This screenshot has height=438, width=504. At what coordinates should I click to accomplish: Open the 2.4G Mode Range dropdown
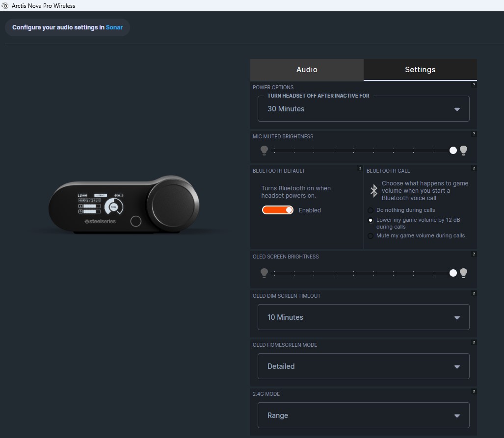point(363,415)
